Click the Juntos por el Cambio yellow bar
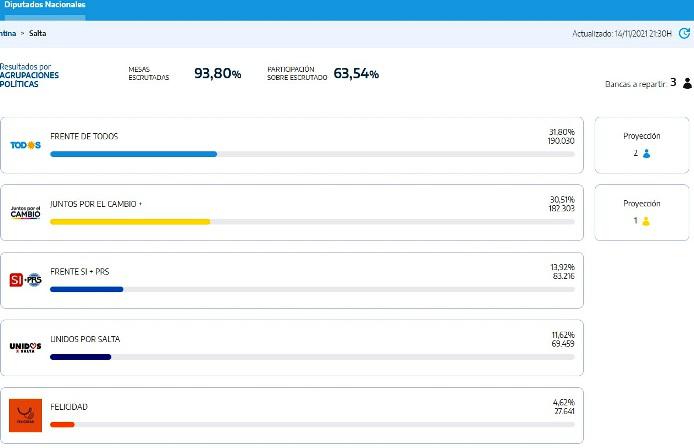The height and width of the screenshot is (448, 694). (x=130, y=222)
